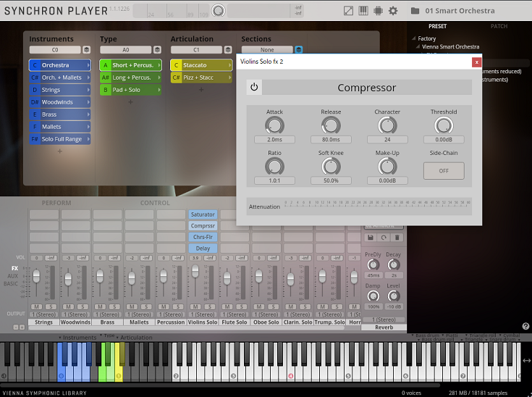Select the AUX mixer view
This screenshot has width=532, height=397.
coord(12,276)
